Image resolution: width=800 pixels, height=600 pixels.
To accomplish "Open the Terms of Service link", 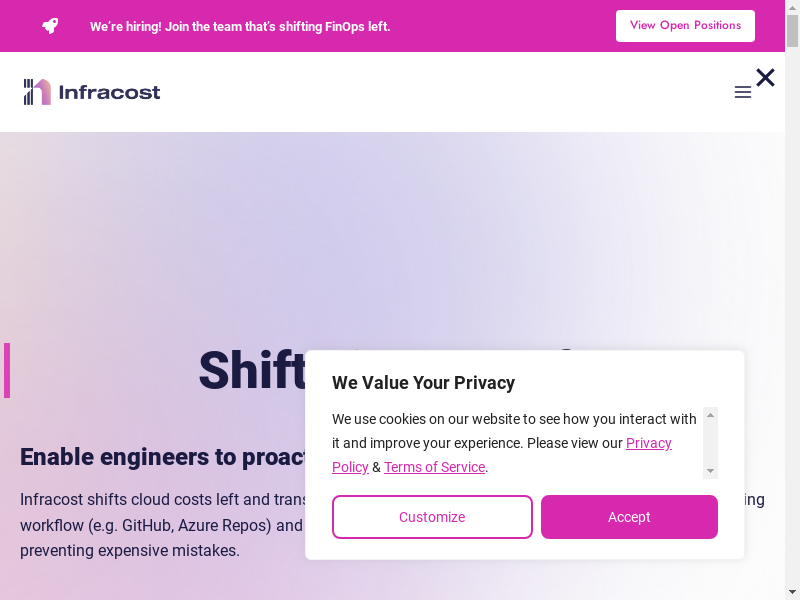I will click(434, 467).
